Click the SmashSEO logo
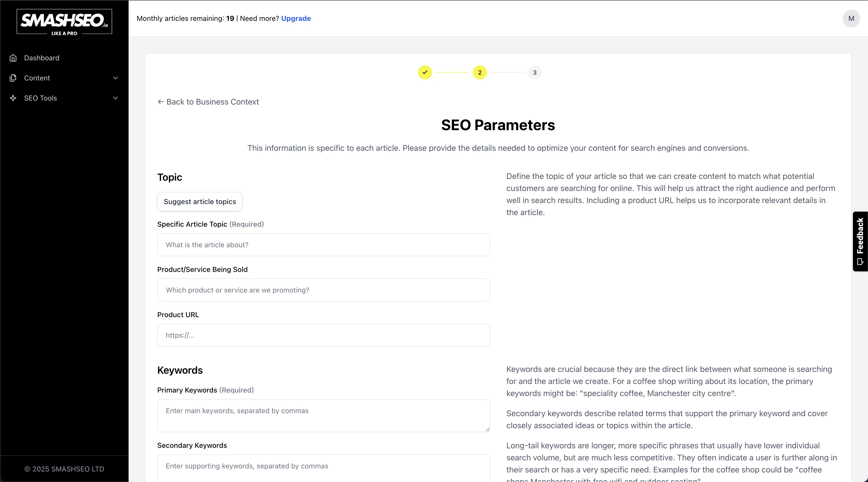The image size is (868, 482). tap(64, 22)
